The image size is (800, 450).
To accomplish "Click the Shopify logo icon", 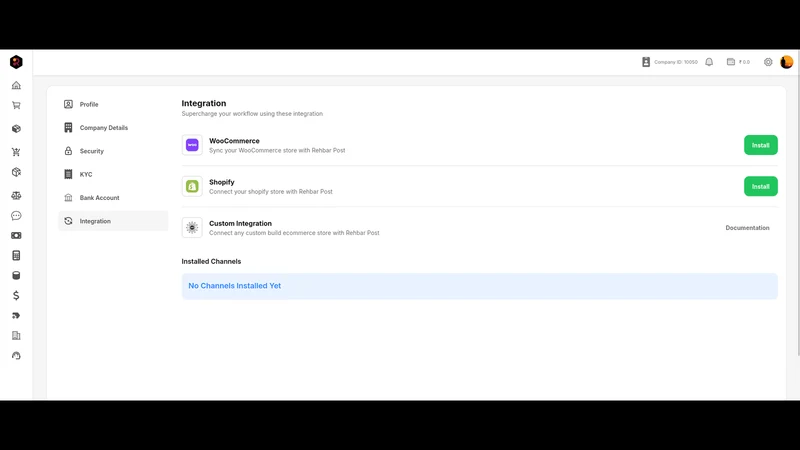I will click(192, 186).
